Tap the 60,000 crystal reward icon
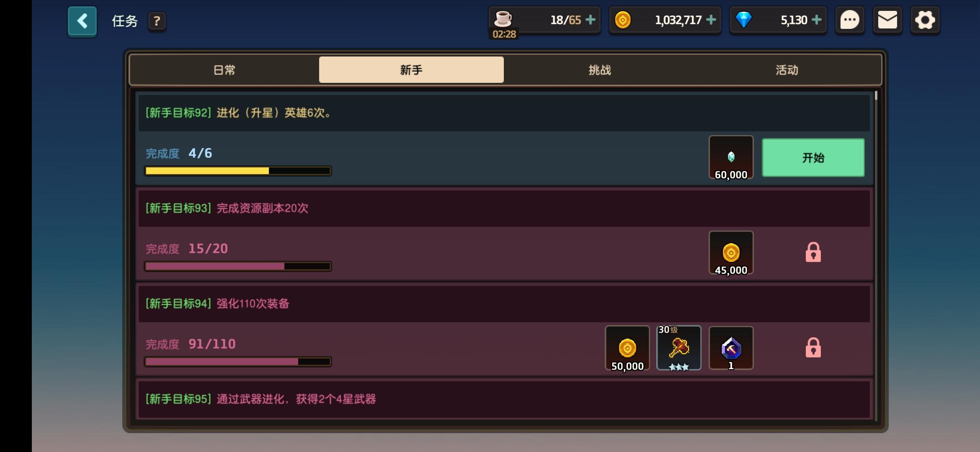Image resolution: width=980 pixels, height=452 pixels. (x=731, y=158)
